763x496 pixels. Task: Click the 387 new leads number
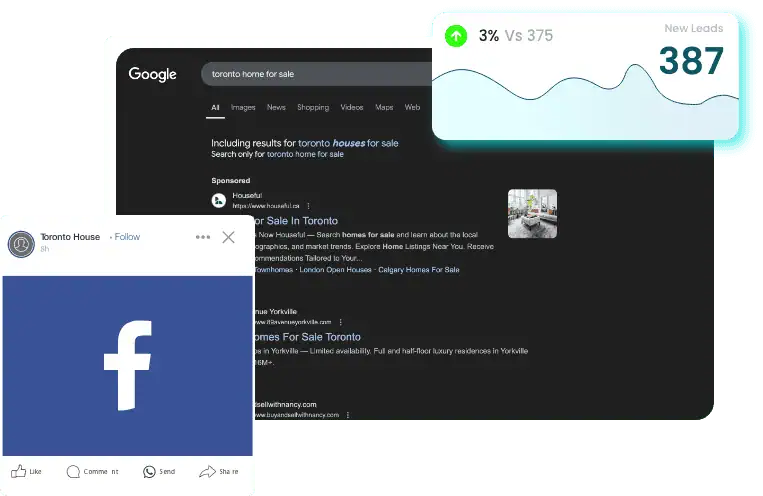(x=691, y=61)
